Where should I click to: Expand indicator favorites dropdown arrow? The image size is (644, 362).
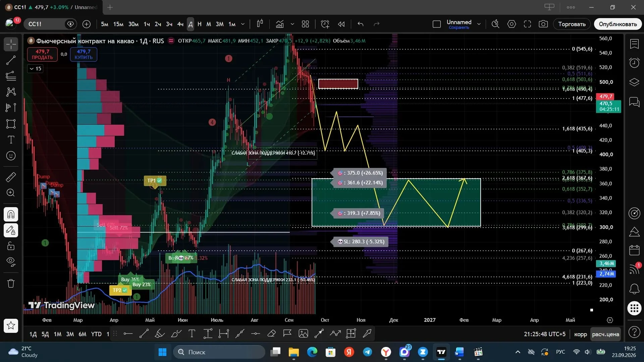click(x=292, y=24)
